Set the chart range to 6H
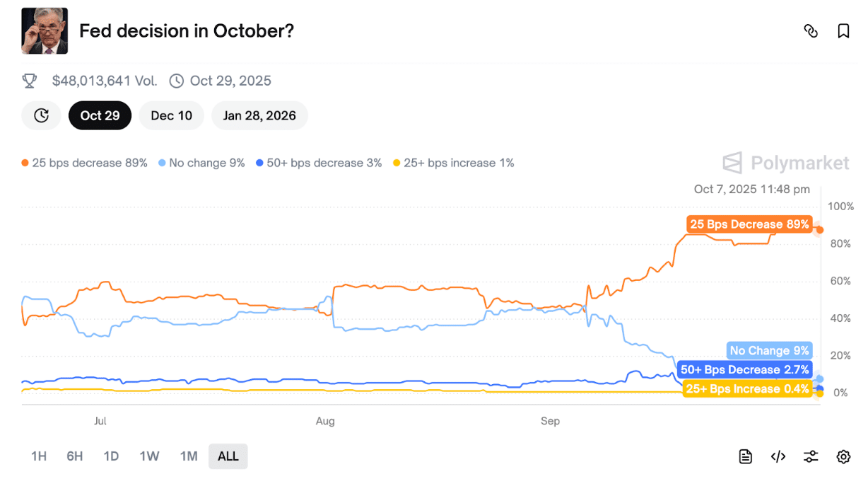The width and height of the screenshot is (868, 479). tap(75, 456)
